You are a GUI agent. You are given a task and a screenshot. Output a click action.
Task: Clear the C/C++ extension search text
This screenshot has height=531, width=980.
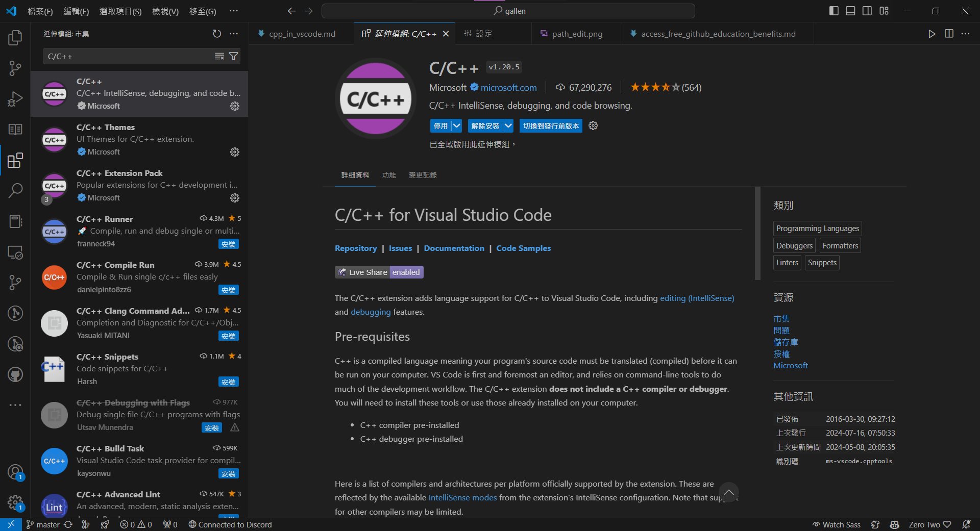219,56
